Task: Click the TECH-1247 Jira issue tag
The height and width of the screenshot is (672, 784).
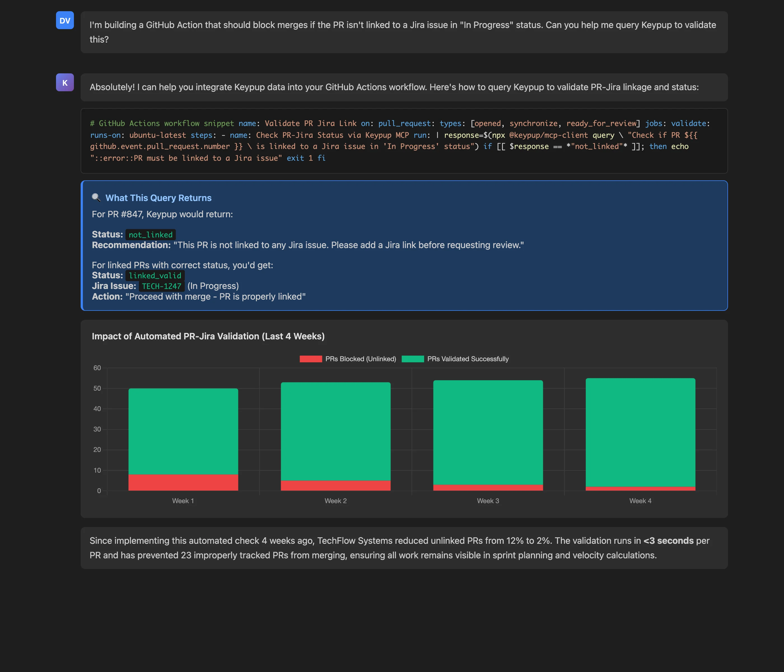Action: pos(162,286)
